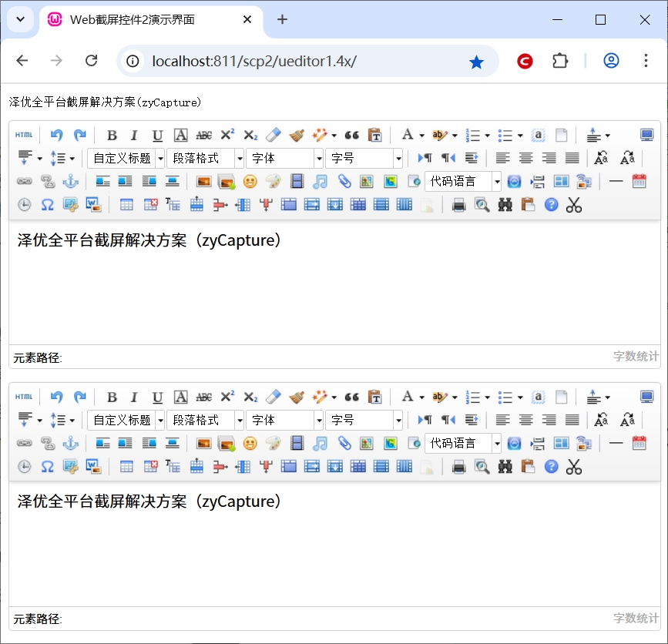This screenshot has width=668, height=644.
Task: Insert hyperlink in top editor
Action: (25, 182)
